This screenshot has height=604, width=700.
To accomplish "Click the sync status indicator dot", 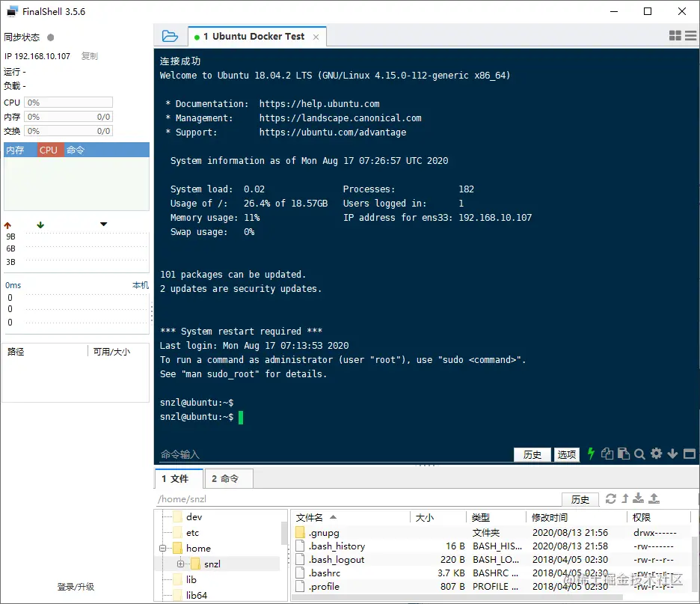I will 50,37.
